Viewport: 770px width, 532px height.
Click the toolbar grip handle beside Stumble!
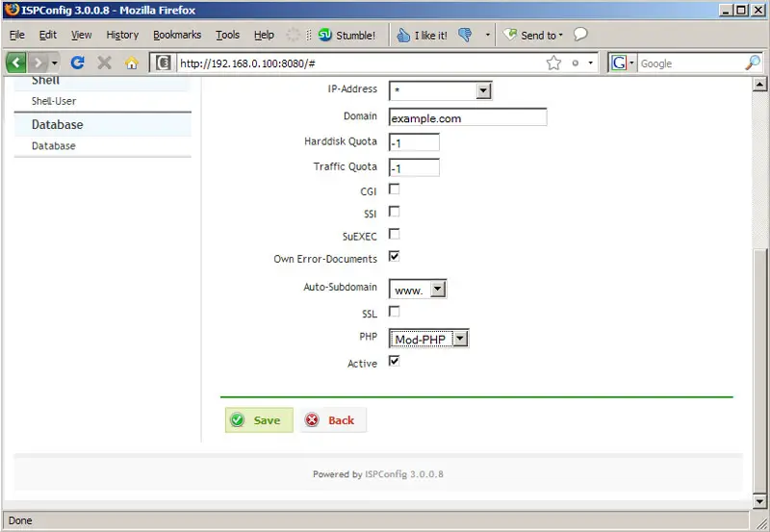(x=308, y=35)
